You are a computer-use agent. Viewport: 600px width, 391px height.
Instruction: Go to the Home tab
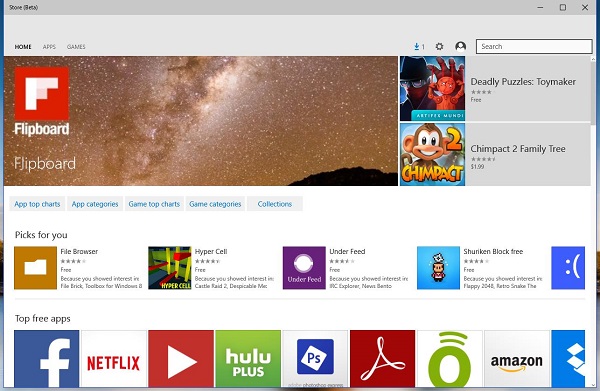[x=23, y=47]
